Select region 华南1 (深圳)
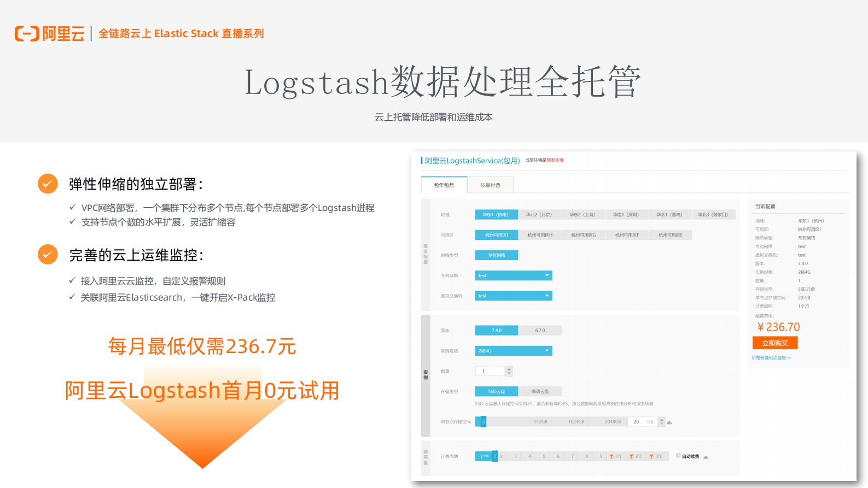 coord(626,215)
